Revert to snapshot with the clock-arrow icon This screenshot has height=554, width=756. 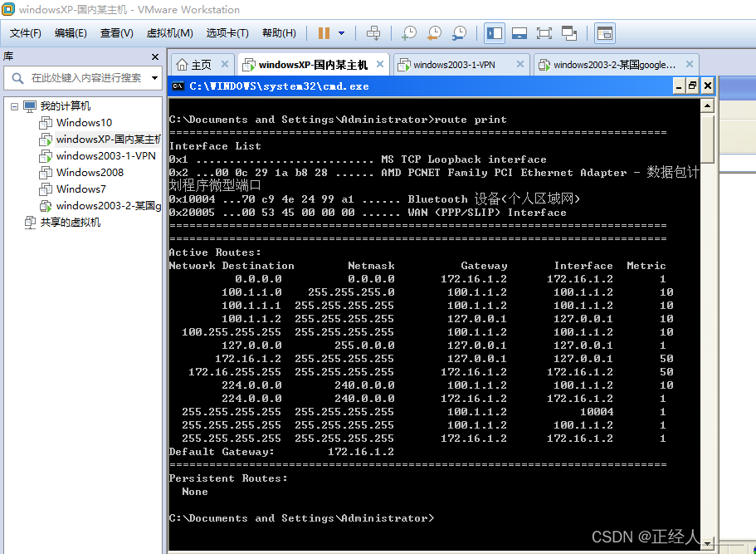(x=434, y=33)
